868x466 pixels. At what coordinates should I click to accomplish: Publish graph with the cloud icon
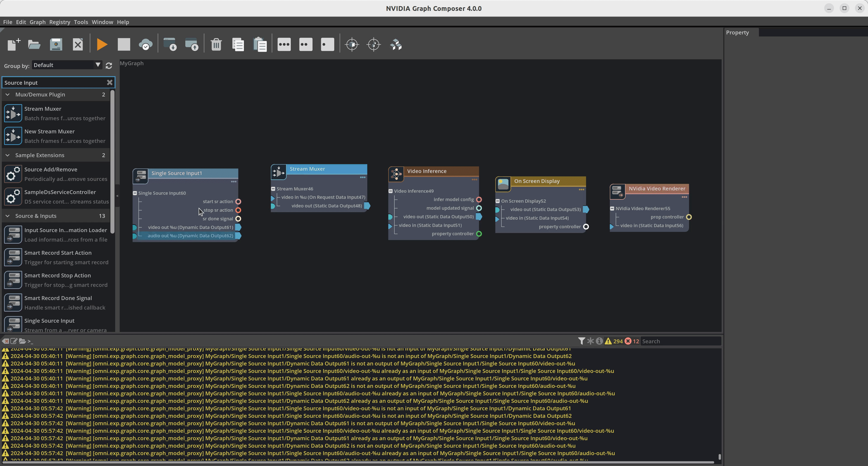[146, 44]
